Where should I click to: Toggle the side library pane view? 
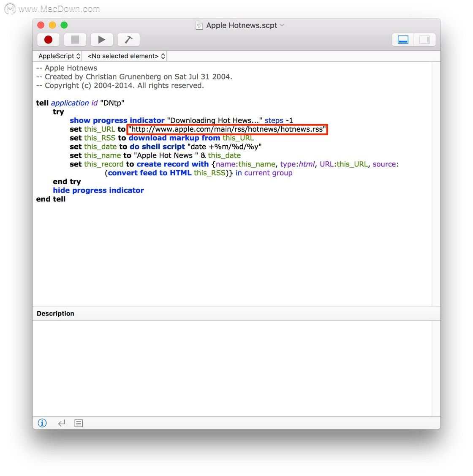point(425,40)
